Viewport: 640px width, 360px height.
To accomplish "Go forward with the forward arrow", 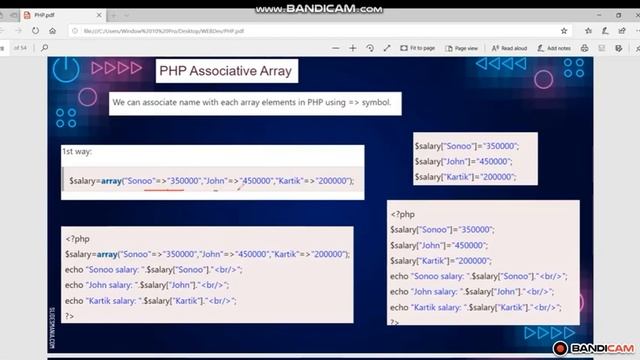I will (19, 31).
